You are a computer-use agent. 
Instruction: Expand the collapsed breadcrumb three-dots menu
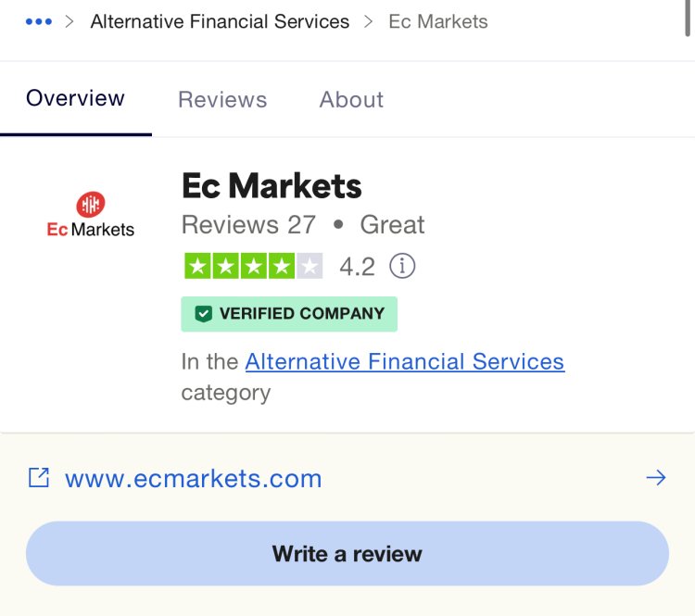click(39, 21)
